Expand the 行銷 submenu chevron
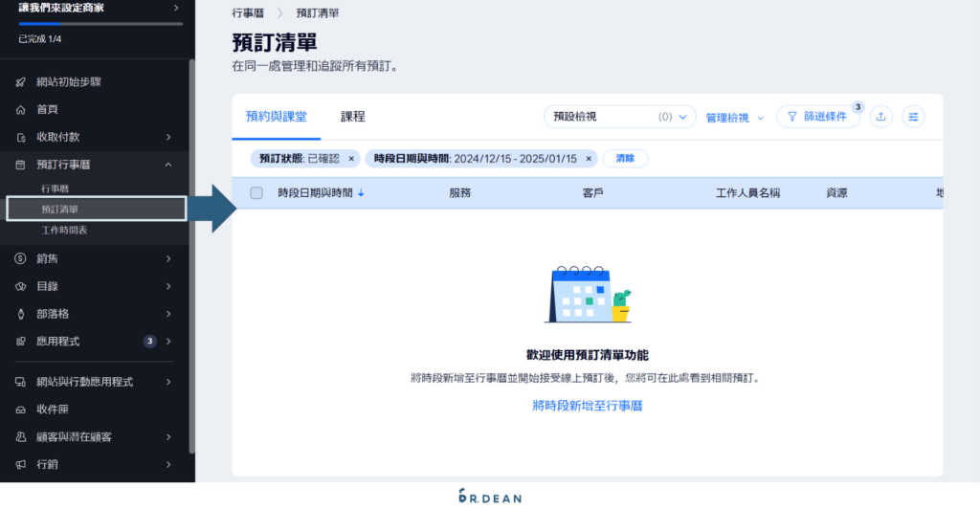Image resolution: width=980 pixels, height=510 pixels. [168, 464]
